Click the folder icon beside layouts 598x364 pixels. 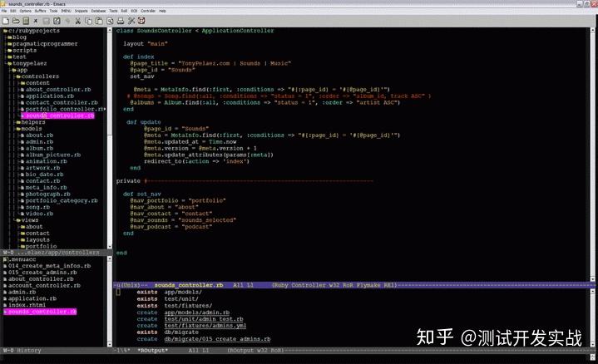pyautogui.click(x=23, y=240)
